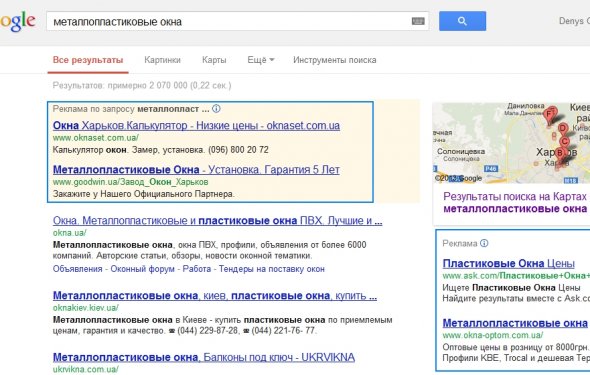Click green URL 'okna.ua/'
The height and width of the screenshot is (375, 590).
click(x=70, y=233)
